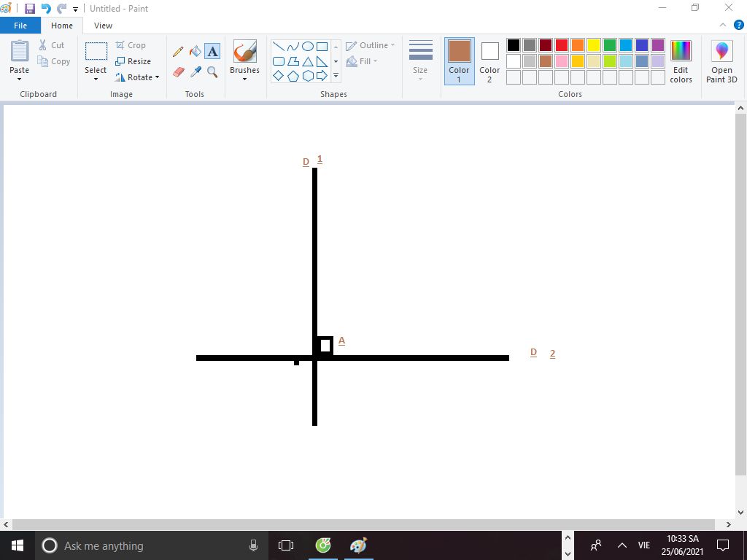Expand the Brushes dropdown arrow

[245, 79]
